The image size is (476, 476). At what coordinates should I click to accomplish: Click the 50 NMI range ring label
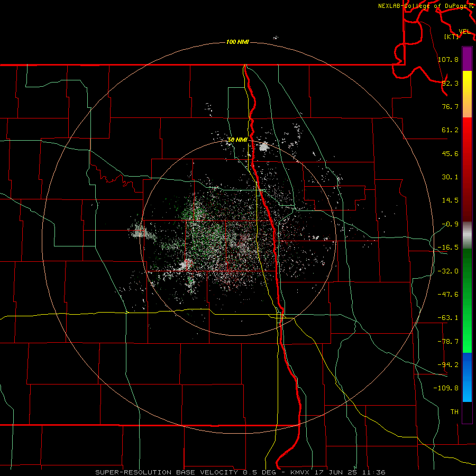pyautogui.click(x=237, y=140)
